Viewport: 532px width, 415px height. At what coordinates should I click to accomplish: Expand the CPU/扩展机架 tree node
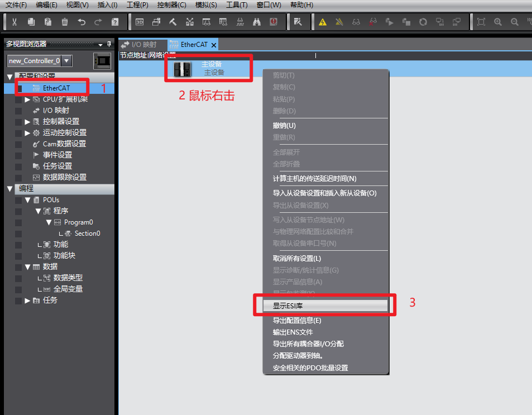pyautogui.click(x=27, y=99)
